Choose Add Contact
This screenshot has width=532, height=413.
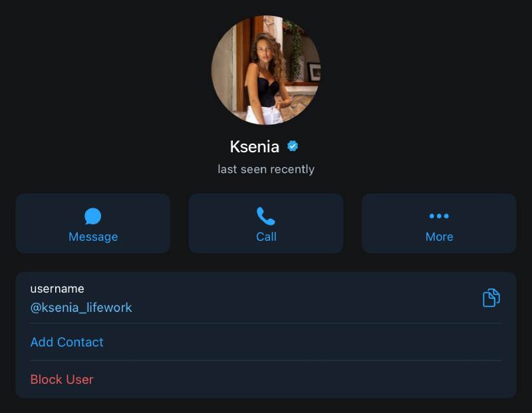tap(67, 342)
